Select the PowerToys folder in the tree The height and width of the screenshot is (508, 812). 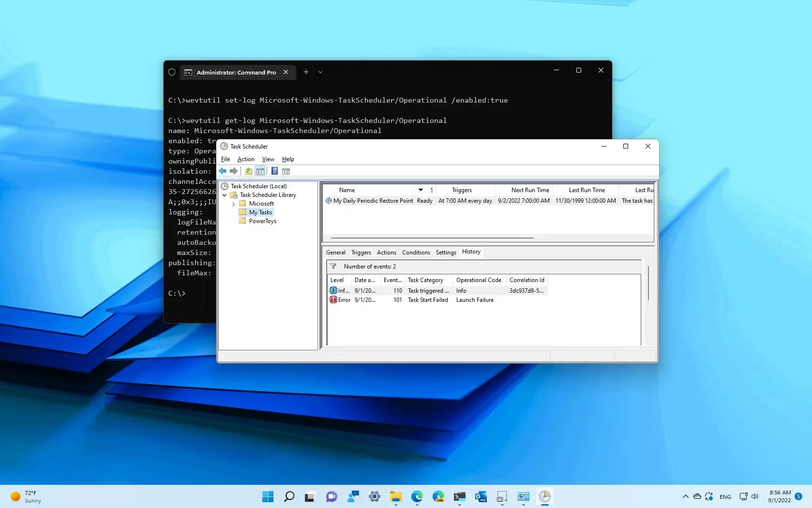262,221
